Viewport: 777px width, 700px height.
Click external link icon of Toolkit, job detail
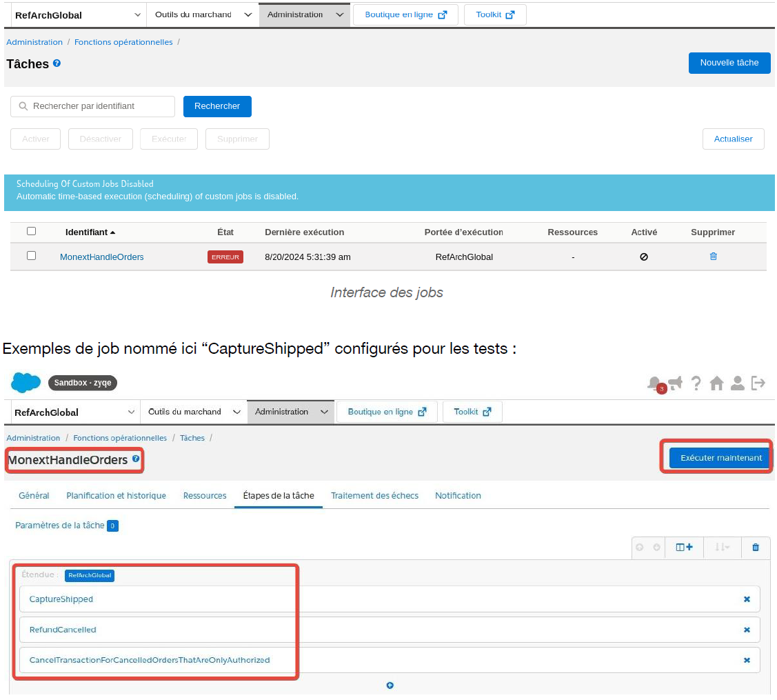pos(487,412)
